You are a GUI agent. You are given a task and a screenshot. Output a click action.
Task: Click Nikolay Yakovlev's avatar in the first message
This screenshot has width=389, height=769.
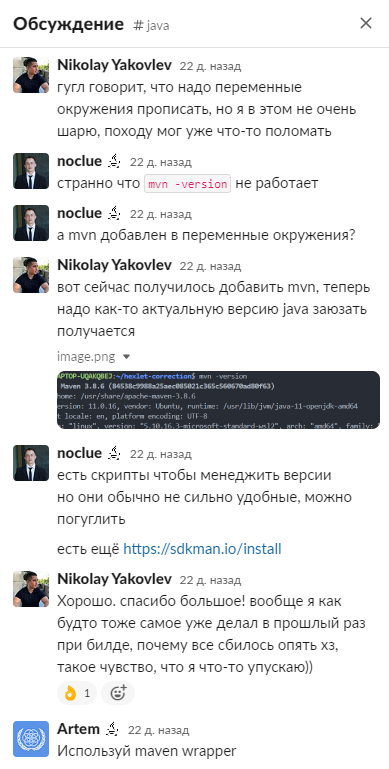pos(31,75)
